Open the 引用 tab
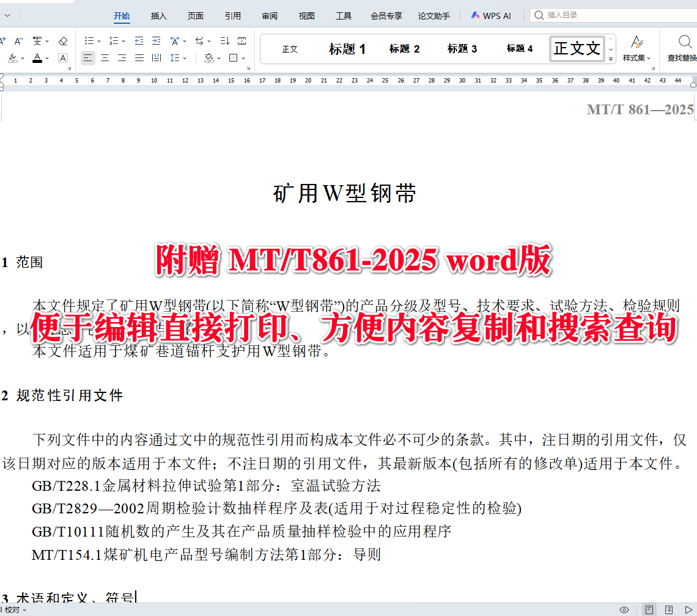Screen dimensions: 697x616 click(x=232, y=16)
